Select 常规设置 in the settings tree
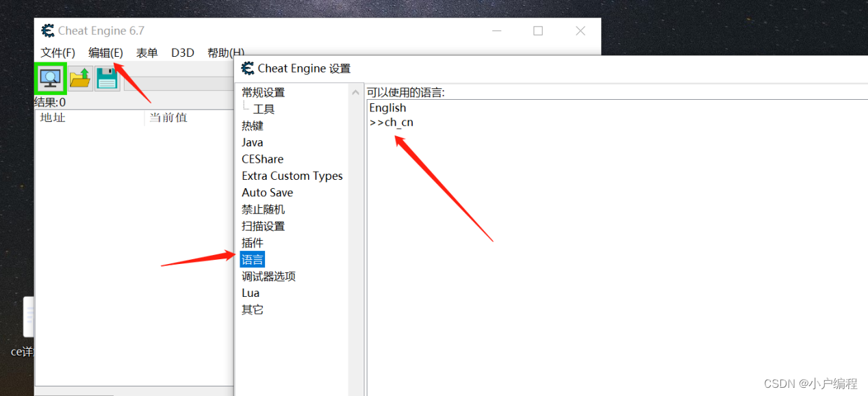Viewport: 868px width, 396px height. [263, 92]
